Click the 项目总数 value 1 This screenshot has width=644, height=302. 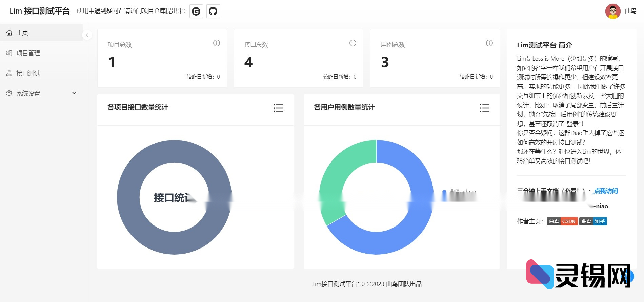(112, 62)
